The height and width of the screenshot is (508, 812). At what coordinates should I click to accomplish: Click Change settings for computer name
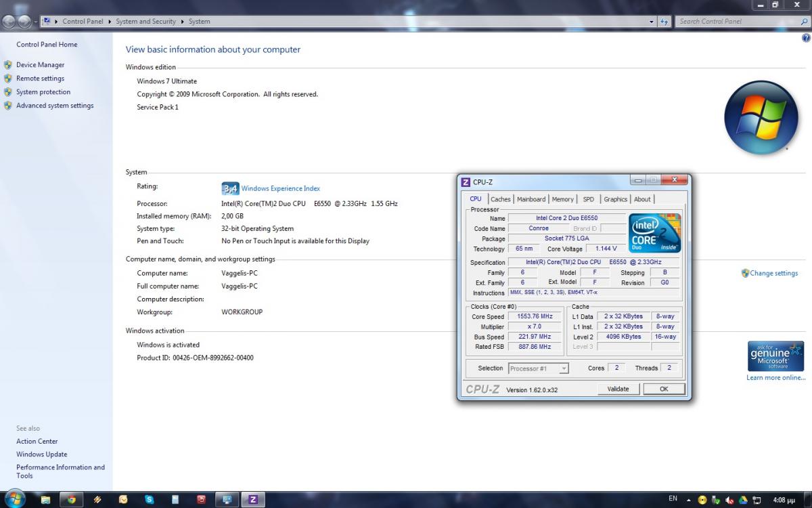pyautogui.click(x=774, y=274)
